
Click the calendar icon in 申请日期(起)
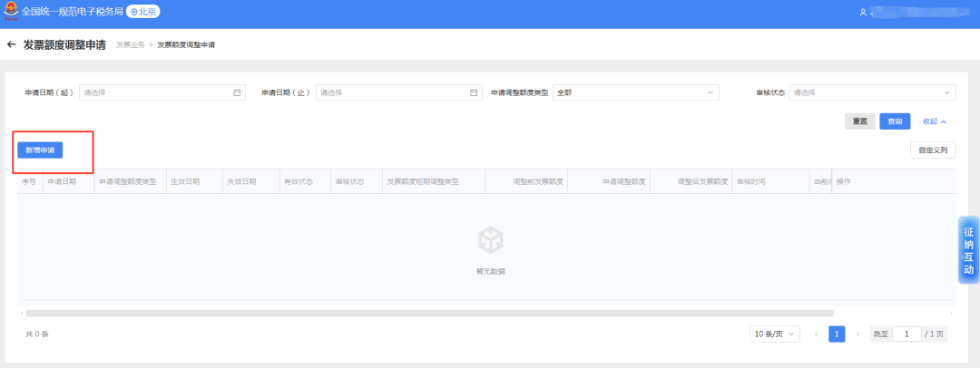tap(237, 92)
